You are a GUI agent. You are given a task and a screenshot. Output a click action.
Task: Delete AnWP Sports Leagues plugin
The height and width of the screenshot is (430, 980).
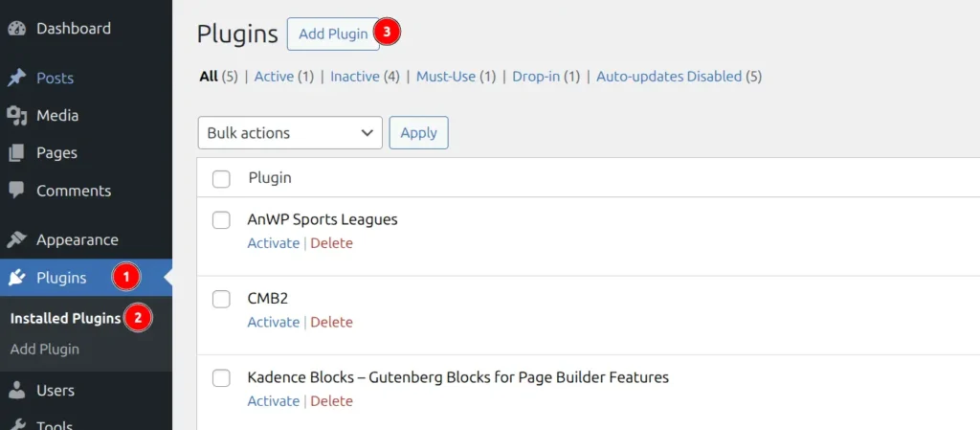(x=331, y=243)
